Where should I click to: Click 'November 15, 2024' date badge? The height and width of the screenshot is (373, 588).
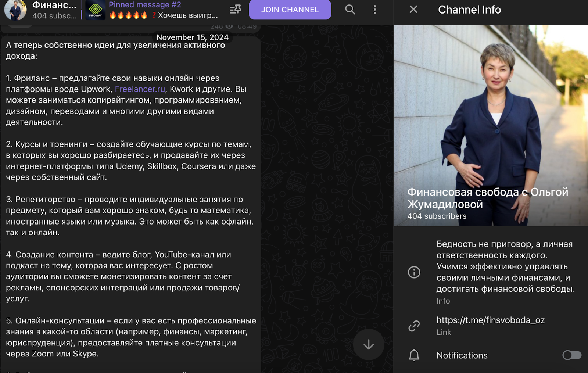193,37
